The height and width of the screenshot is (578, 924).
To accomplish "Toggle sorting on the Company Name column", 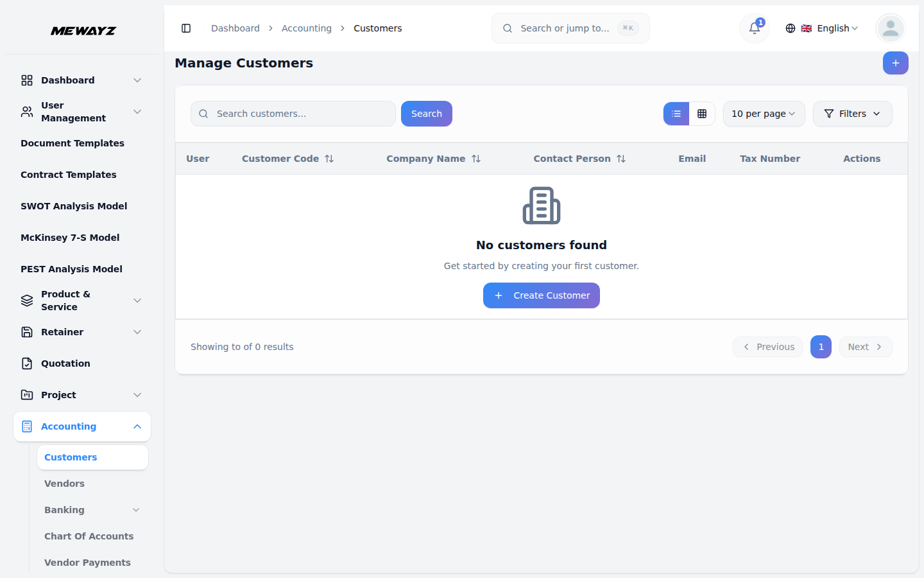I will pyautogui.click(x=476, y=159).
